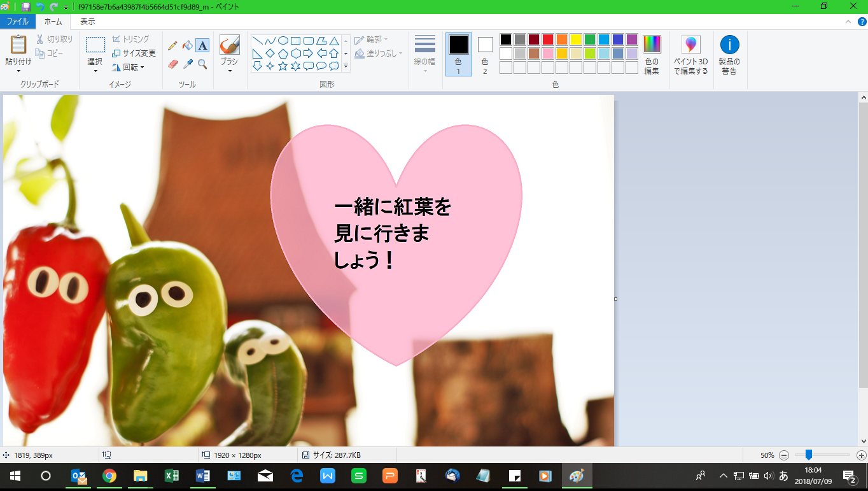Screen dimensions: 868x491
Task: Choose the diamond shape
Action: tap(270, 53)
